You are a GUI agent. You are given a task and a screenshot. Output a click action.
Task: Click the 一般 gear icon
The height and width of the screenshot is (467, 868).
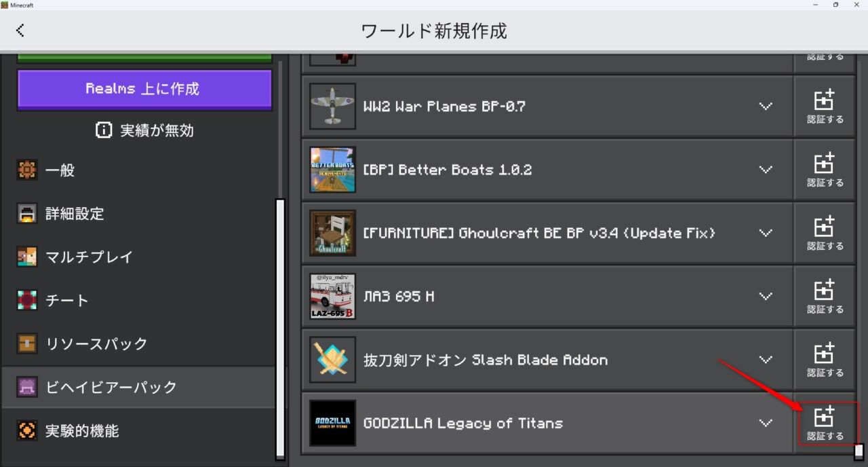(x=27, y=170)
